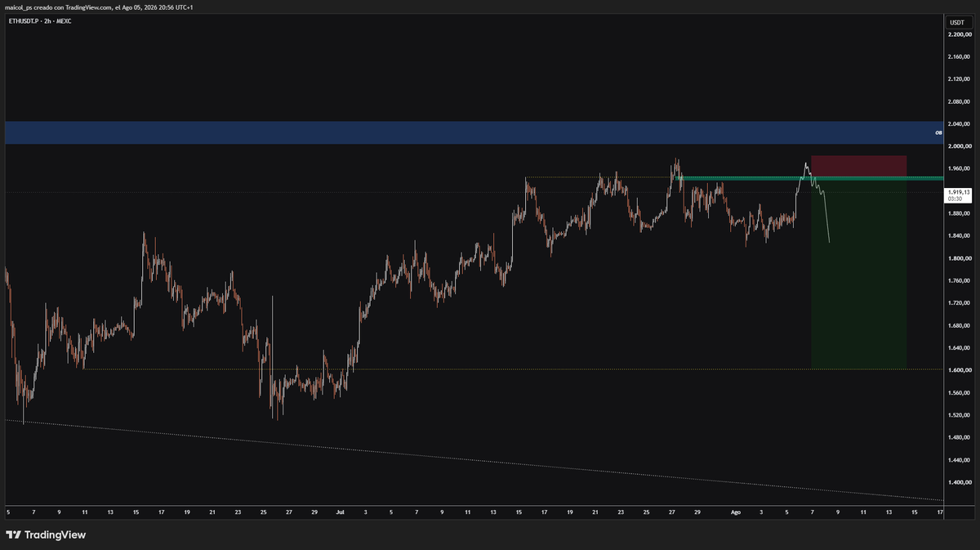Click the 1.560,00 price scale label
Image resolution: width=980 pixels, height=550 pixels.
pos(959,393)
